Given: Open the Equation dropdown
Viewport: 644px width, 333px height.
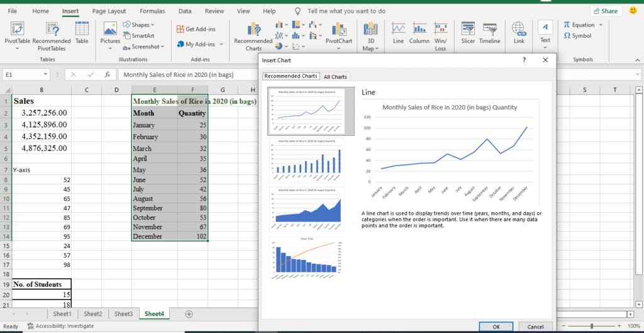Looking at the screenshot, I should pos(583,25).
